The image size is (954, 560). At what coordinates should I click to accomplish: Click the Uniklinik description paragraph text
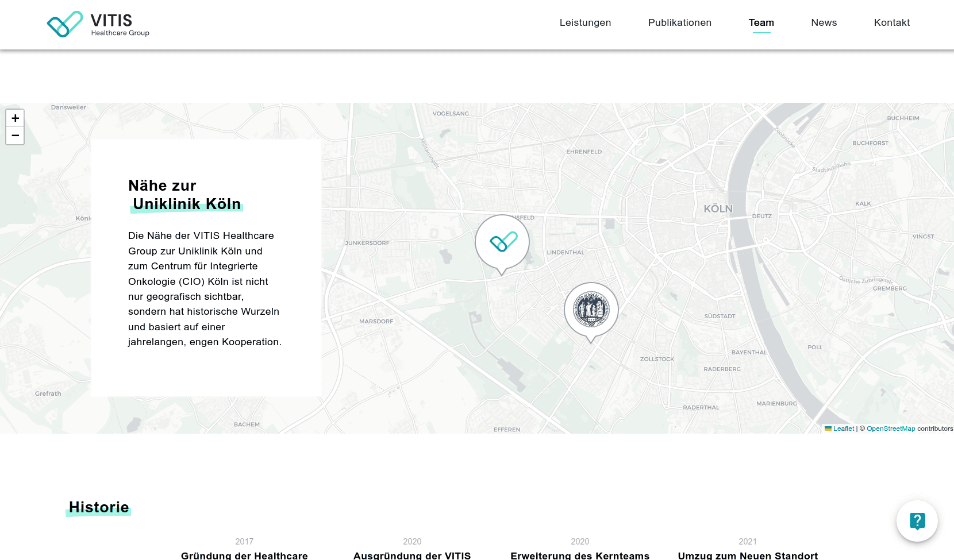205,289
